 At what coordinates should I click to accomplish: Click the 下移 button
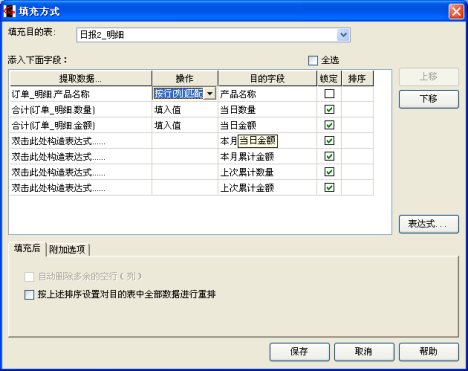tap(429, 99)
